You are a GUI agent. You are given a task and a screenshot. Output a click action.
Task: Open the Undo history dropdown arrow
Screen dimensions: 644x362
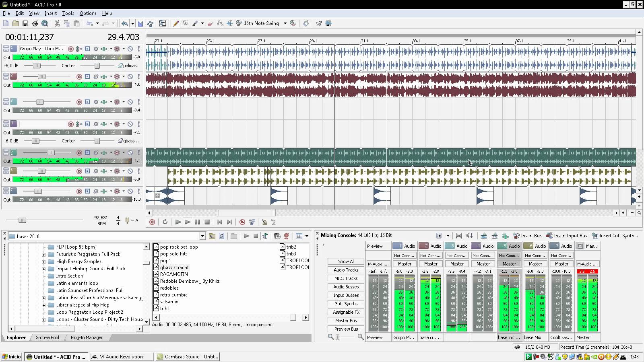97,24
